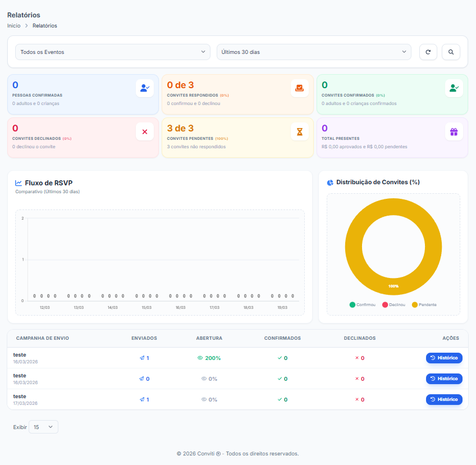476x465 pixels.
Task: Toggle the Confirmou legend item
Action: (x=363, y=304)
